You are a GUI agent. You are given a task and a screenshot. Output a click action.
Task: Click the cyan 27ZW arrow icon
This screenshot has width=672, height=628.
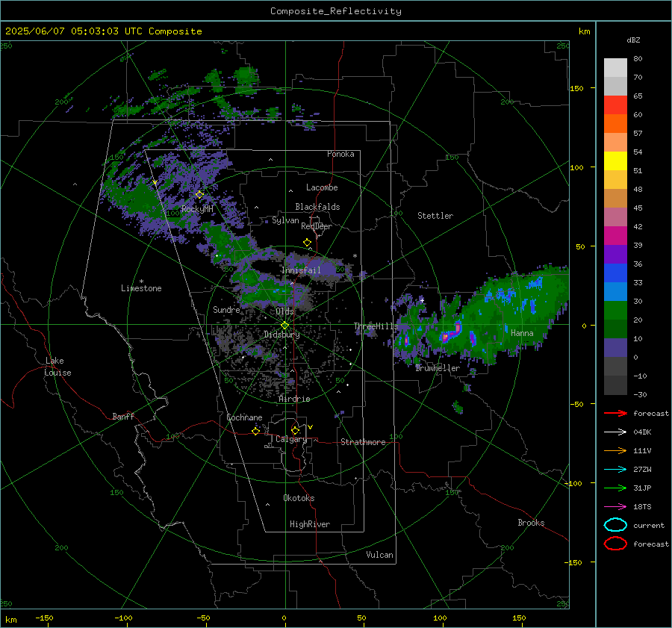click(x=615, y=470)
